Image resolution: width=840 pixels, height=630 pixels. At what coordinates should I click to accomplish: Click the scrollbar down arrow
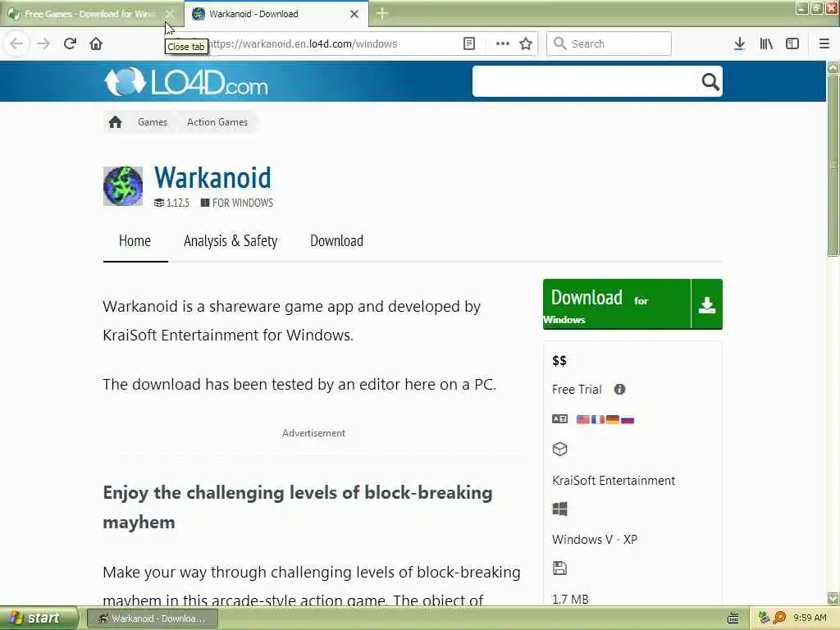[833, 598]
